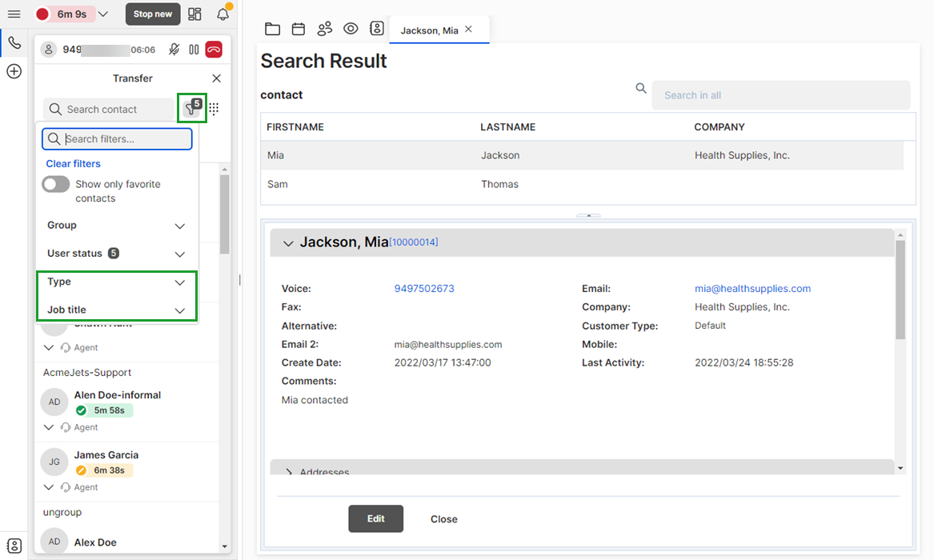End the call with red hang-up button
This screenshot has height=560, width=934.
point(214,50)
